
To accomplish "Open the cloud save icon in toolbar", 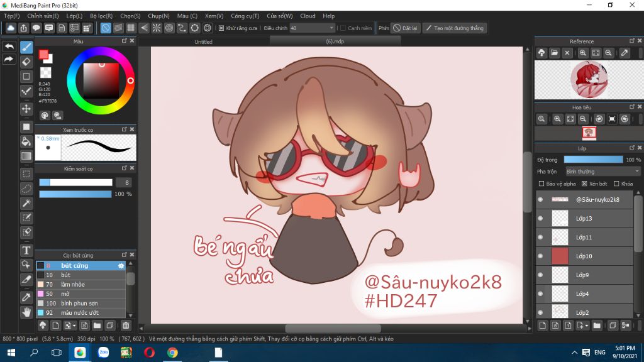I will pos(11,28).
